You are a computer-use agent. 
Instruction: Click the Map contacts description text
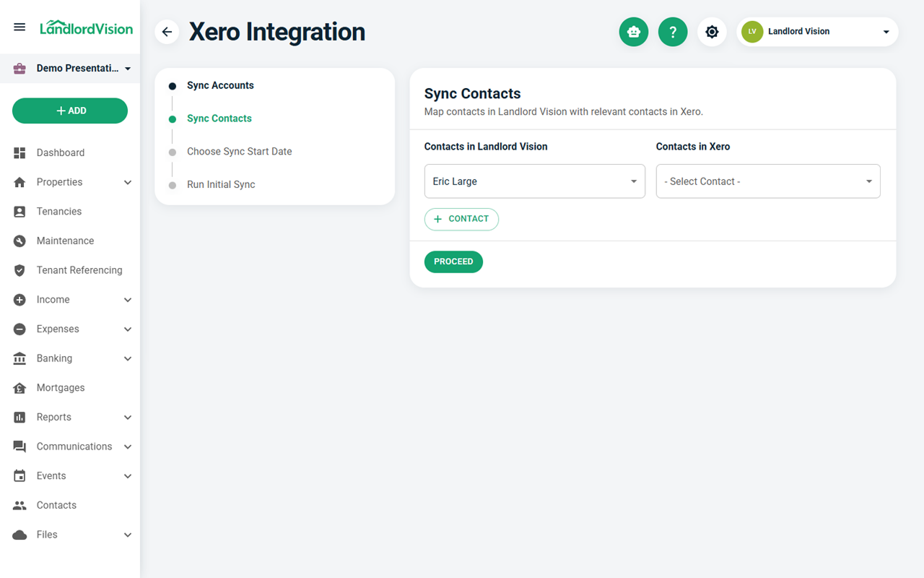(564, 112)
